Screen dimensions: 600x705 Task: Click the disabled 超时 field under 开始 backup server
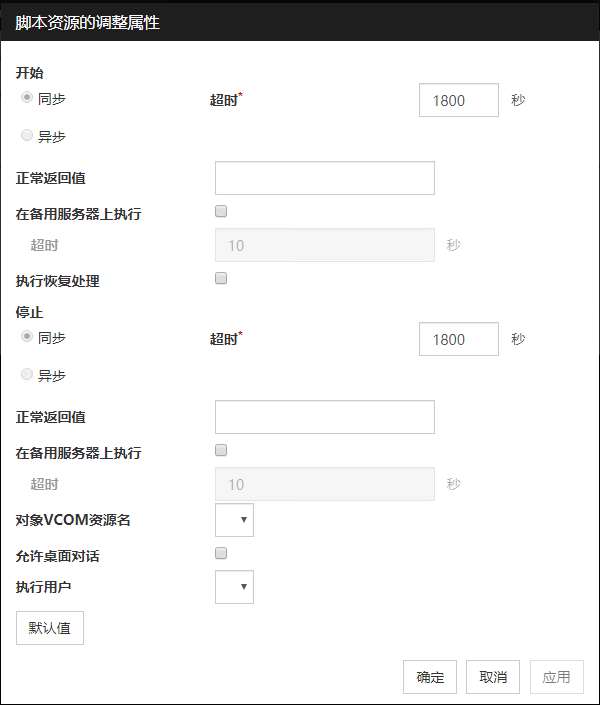[x=324, y=245]
